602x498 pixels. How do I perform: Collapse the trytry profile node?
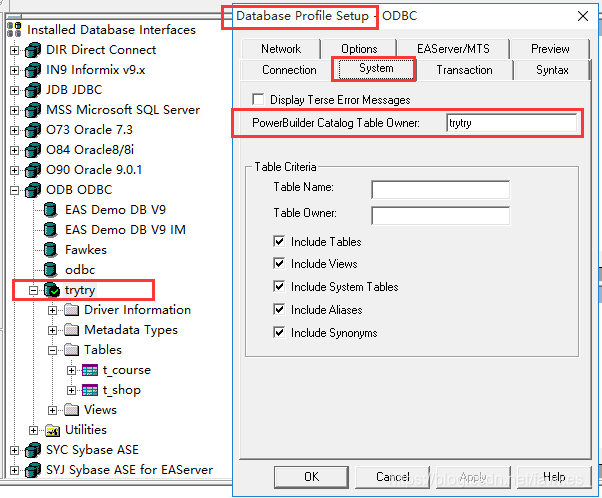(x=33, y=290)
